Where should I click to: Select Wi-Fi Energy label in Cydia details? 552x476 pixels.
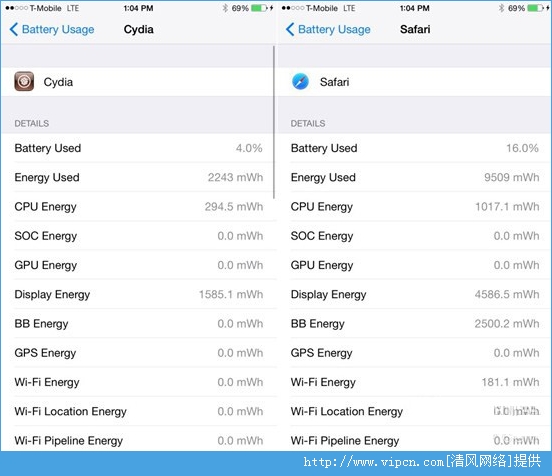coord(47,382)
